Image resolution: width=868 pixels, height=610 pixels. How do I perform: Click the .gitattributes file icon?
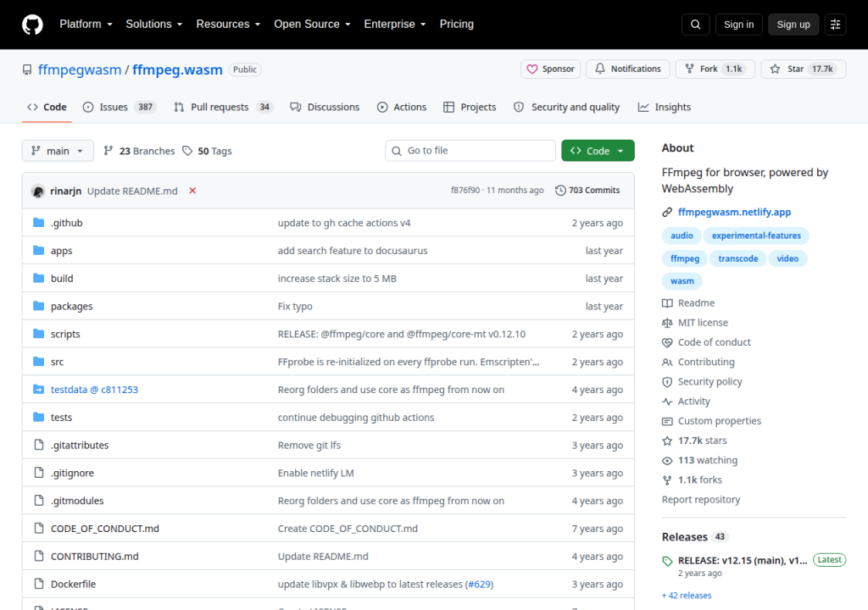pyautogui.click(x=38, y=445)
